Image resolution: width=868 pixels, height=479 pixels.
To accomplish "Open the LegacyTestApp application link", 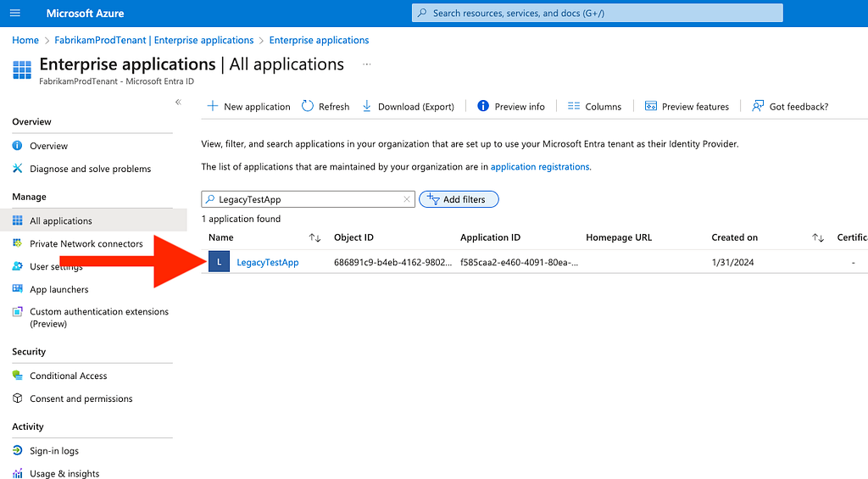I will [267, 262].
